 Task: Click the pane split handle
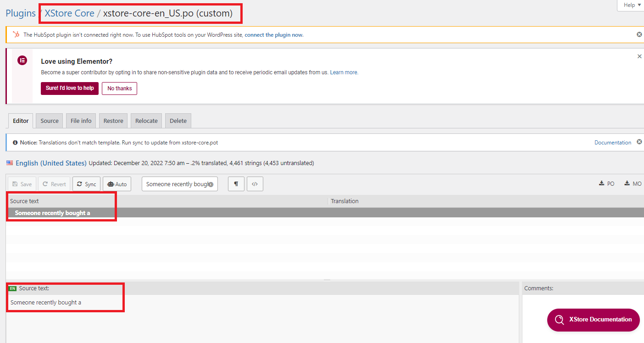tap(327, 280)
